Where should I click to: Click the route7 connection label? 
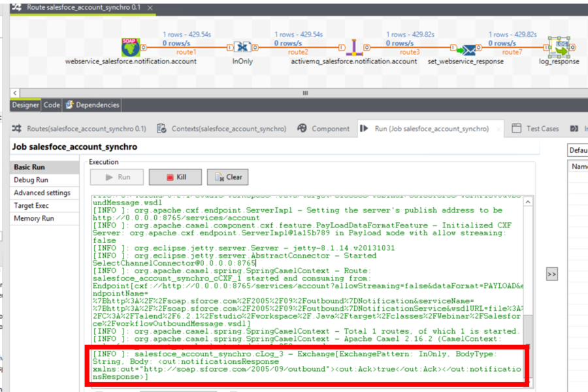(512, 52)
